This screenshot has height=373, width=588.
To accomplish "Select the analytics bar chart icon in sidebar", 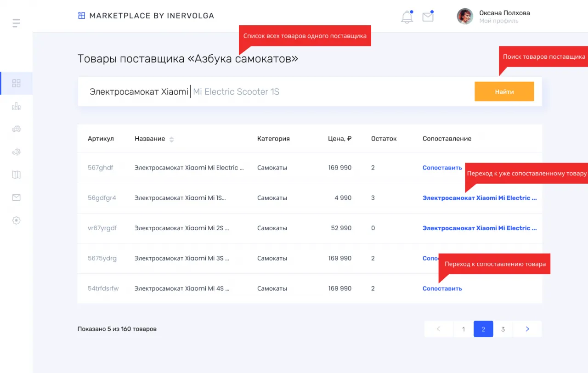I will click(16, 106).
